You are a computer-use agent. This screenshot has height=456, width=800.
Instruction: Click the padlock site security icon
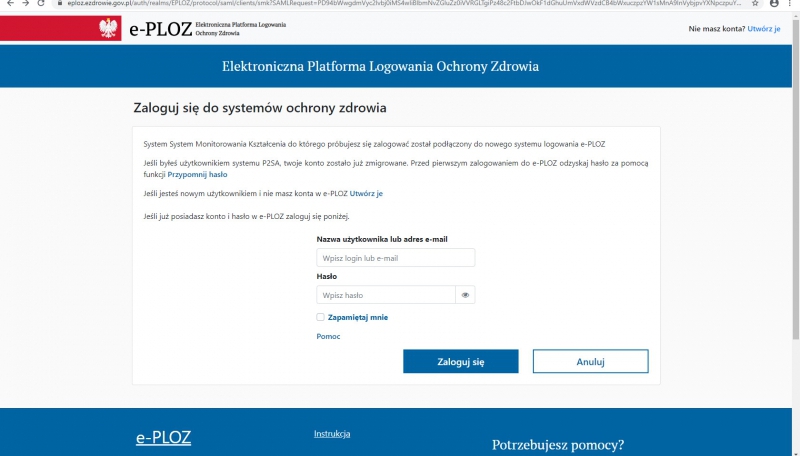(x=61, y=4)
